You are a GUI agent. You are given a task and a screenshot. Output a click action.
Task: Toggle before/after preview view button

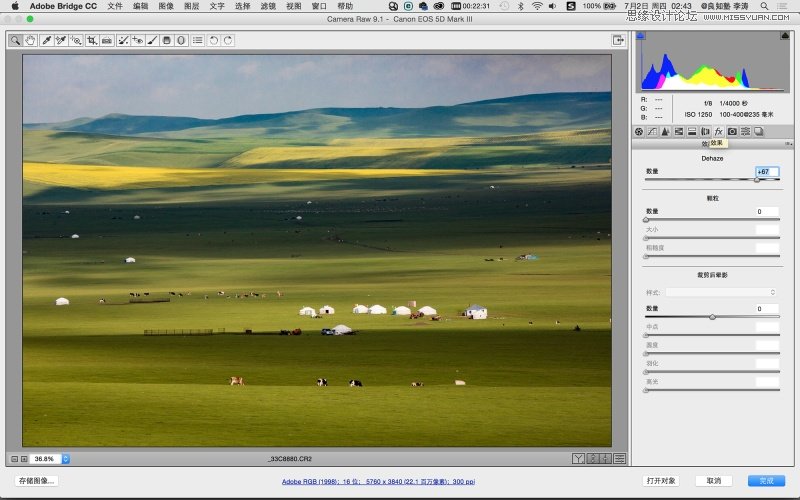point(579,458)
